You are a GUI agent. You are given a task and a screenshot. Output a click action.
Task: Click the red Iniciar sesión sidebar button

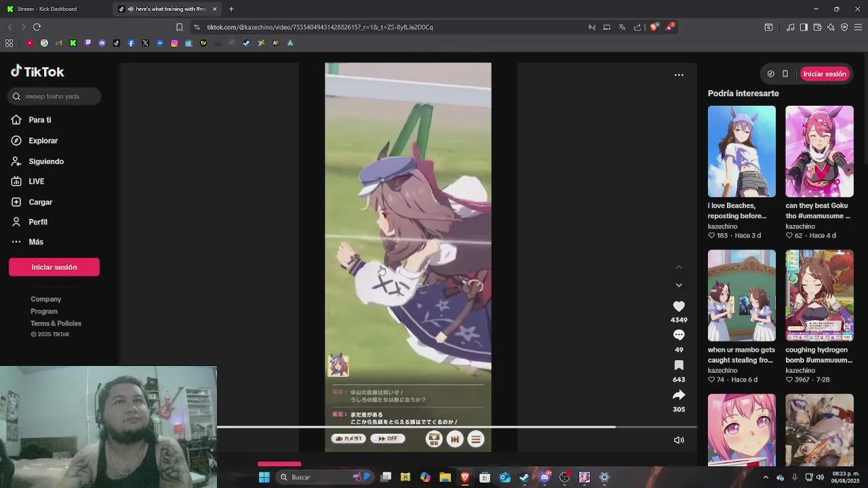(x=54, y=267)
